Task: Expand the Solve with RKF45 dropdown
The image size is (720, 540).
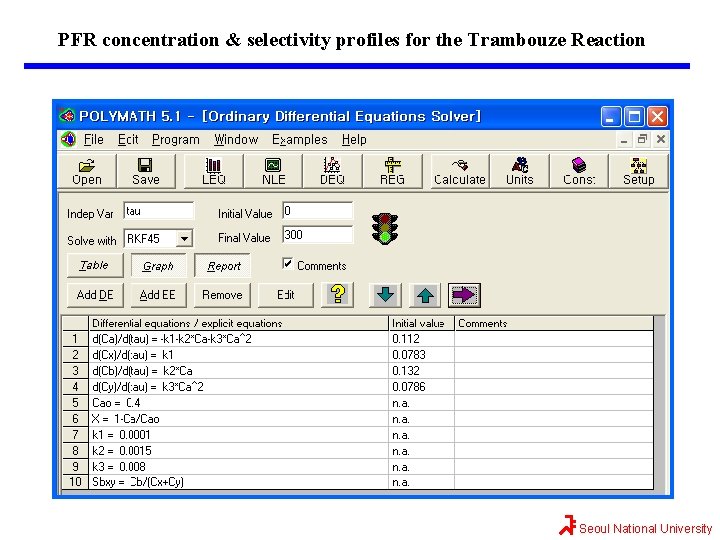Action: tap(184, 238)
